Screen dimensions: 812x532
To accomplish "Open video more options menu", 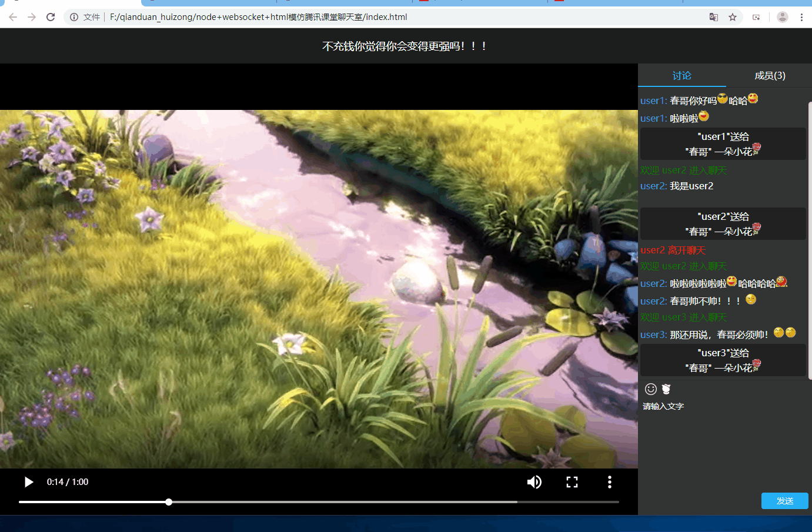I will 610,482.
